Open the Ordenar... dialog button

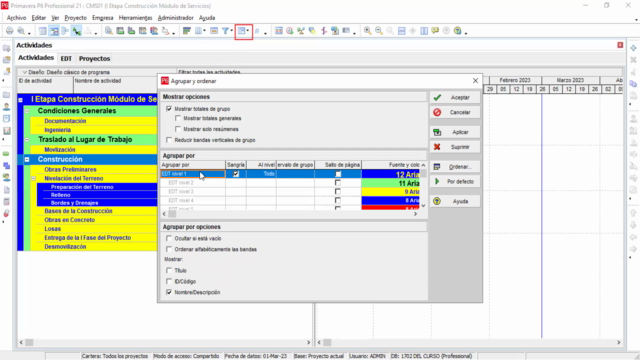[x=455, y=167]
